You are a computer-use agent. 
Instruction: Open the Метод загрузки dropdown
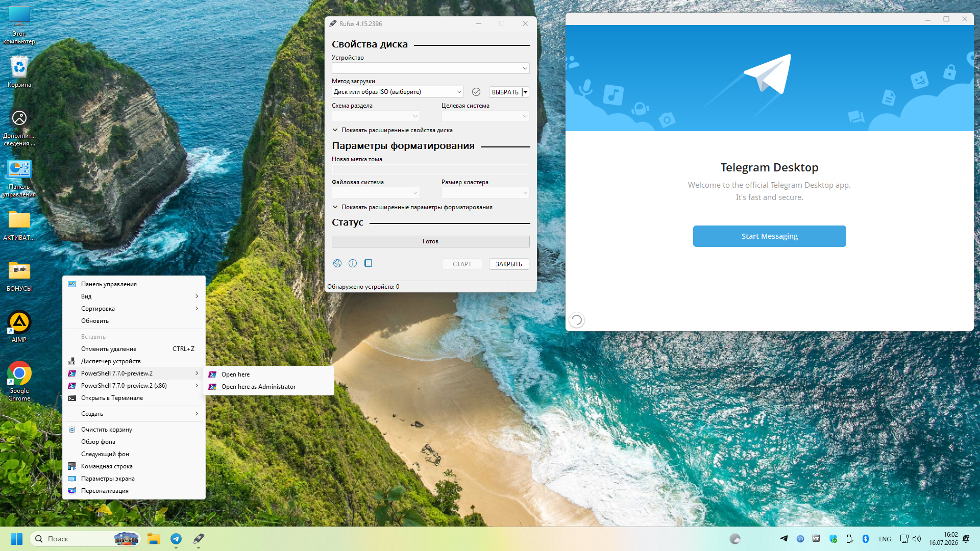pos(398,92)
